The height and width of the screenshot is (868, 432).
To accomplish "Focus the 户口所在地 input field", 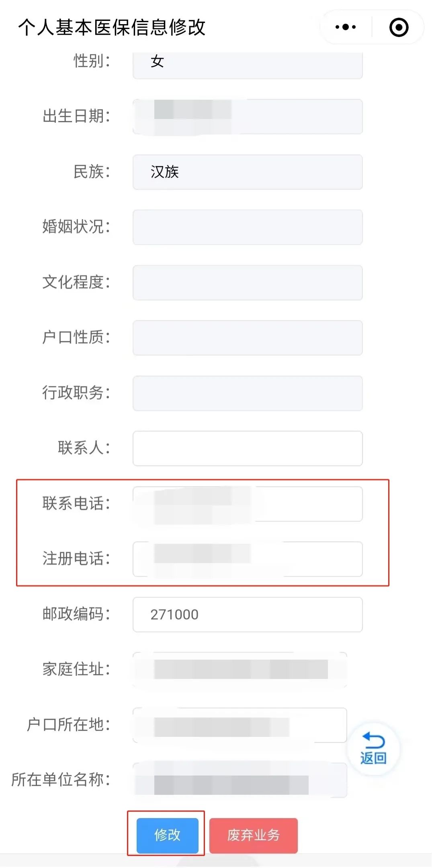I will (240, 725).
